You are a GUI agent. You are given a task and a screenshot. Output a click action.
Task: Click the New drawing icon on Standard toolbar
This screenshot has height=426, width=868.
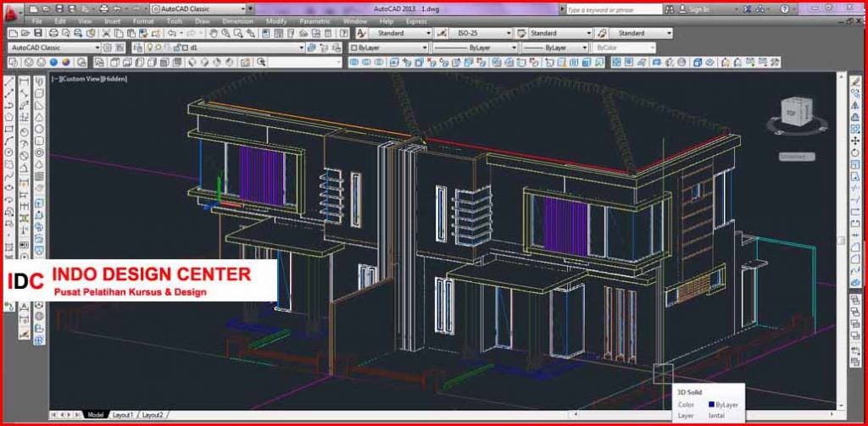[x=14, y=33]
